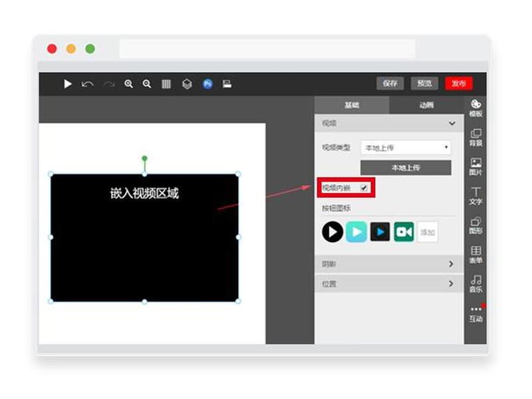The image size is (532, 399).
Task: Click the zoom in magnifier icon
Action: [128, 84]
